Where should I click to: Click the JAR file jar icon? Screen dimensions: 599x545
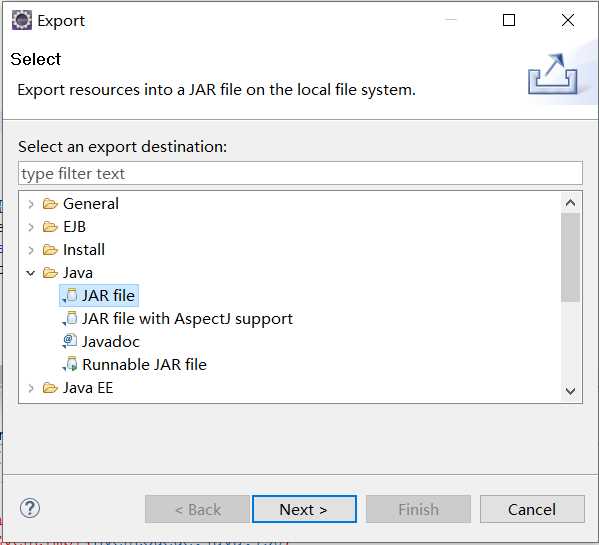point(70,296)
